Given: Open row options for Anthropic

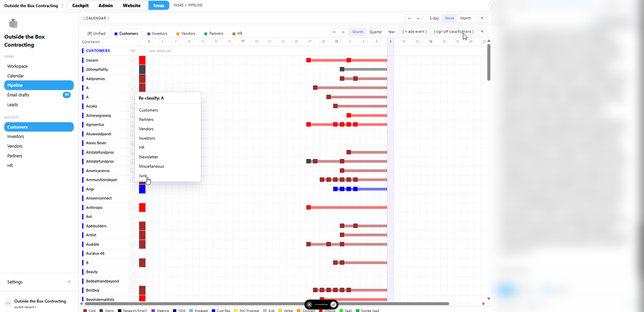Looking at the screenshot, I should click(x=132, y=207).
